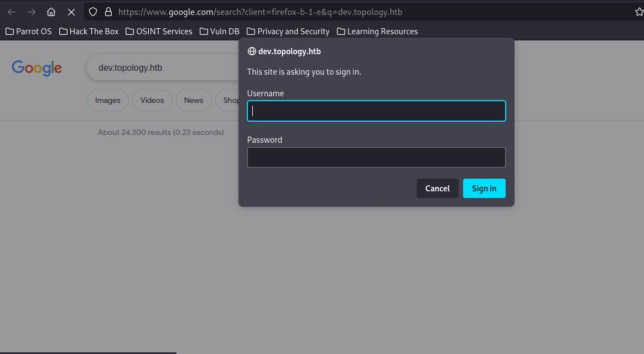Go to the browser home page icon
This screenshot has height=354, width=644.
(51, 12)
